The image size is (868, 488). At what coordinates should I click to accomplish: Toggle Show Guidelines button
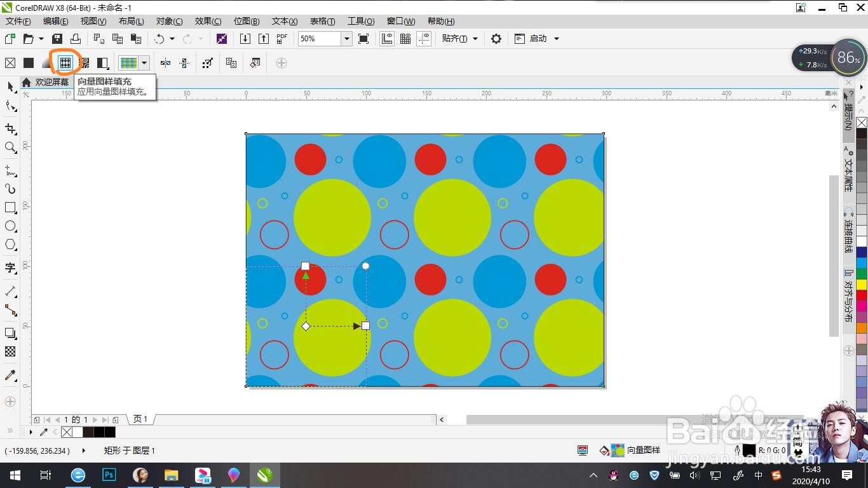click(424, 39)
